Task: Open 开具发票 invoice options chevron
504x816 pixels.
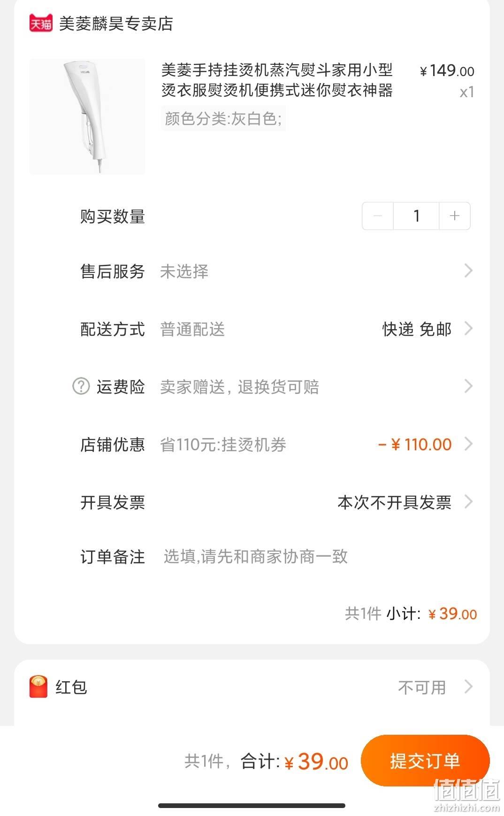Action: click(468, 502)
